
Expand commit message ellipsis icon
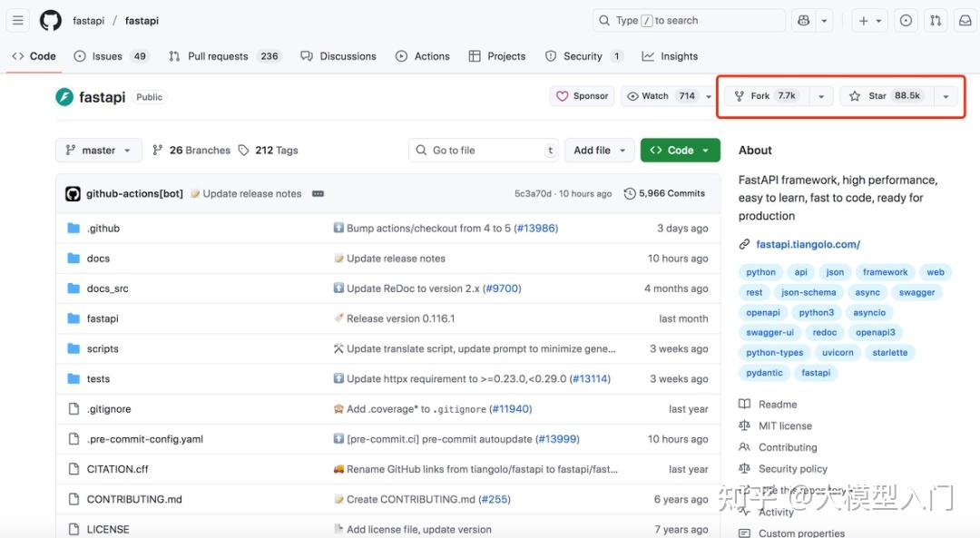tap(318, 194)
